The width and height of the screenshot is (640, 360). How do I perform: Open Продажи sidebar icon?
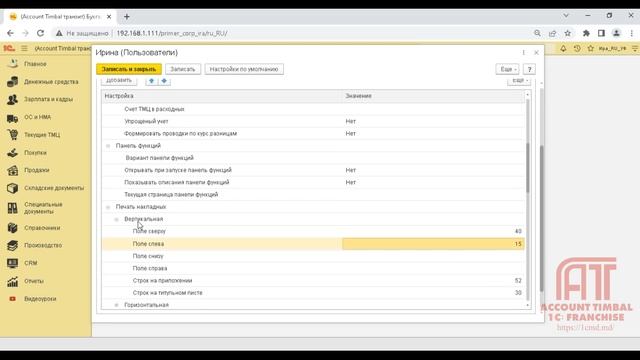point(13,170)
